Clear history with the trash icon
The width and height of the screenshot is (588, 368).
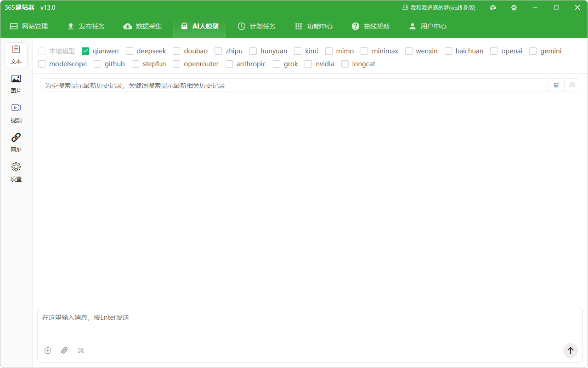556,85
